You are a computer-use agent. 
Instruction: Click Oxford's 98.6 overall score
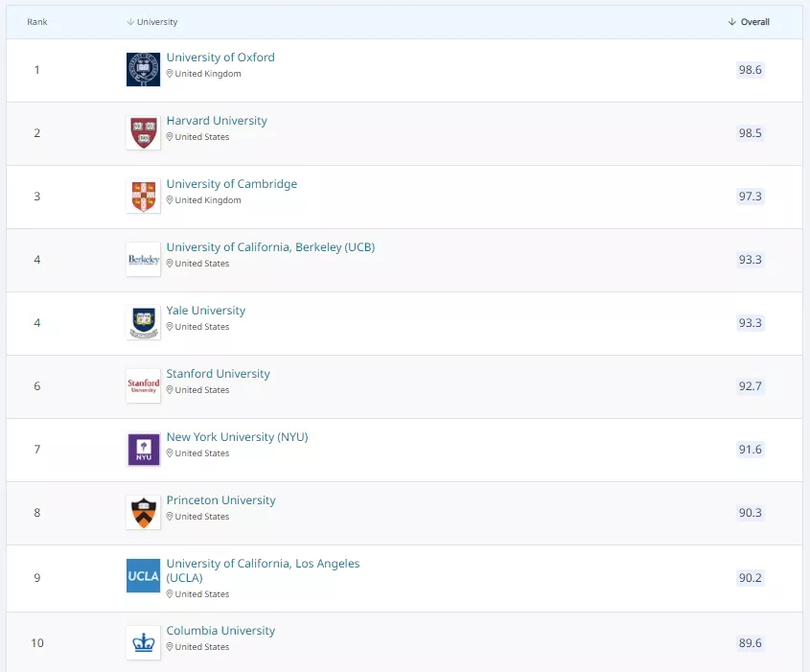[x=750, y=70]
